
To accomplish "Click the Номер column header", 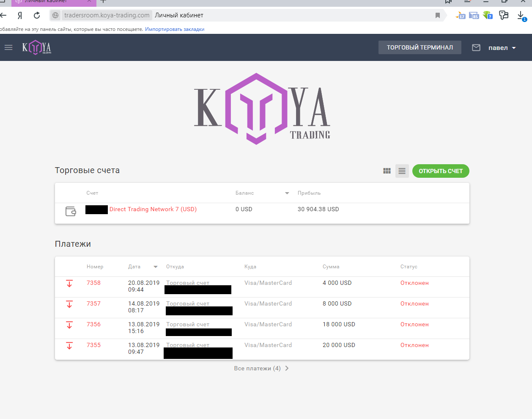I will point(95,267).
